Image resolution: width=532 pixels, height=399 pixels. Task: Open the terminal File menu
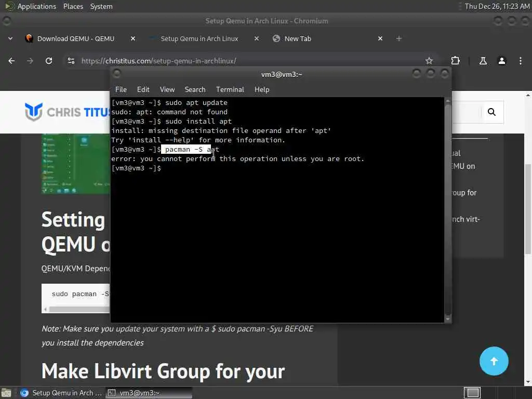point(121,89)
